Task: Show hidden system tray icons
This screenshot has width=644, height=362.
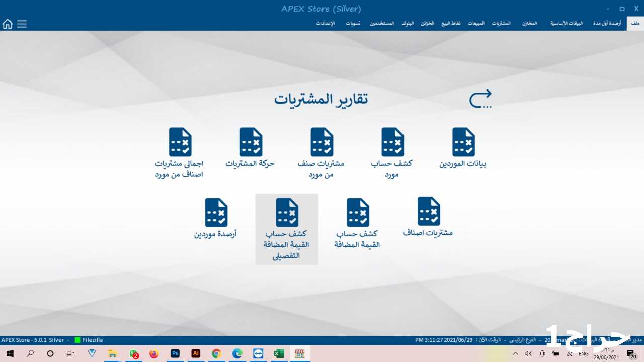Action: 515,354
